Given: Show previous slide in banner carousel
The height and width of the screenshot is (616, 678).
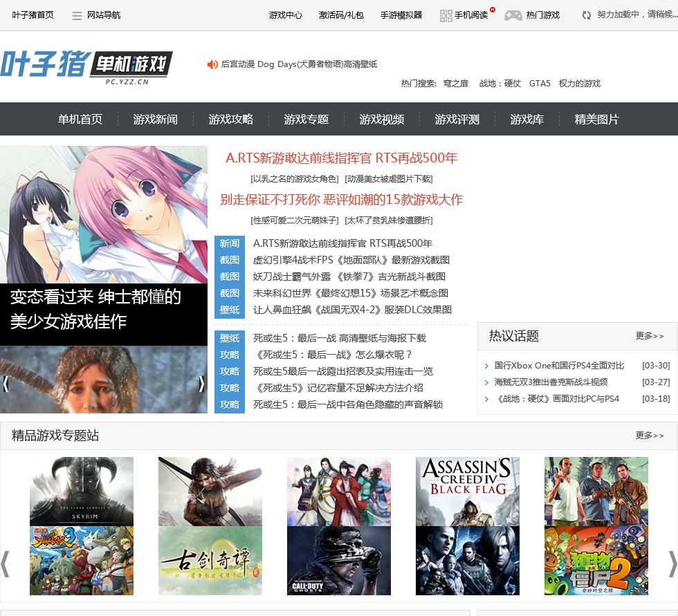Looking at the screenshot, I should pos(6,384).
